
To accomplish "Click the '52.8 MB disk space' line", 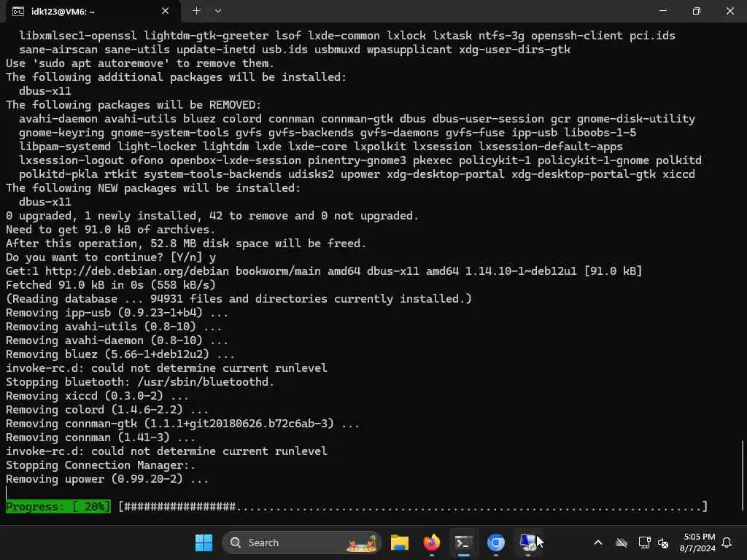I will coord(186,244).
